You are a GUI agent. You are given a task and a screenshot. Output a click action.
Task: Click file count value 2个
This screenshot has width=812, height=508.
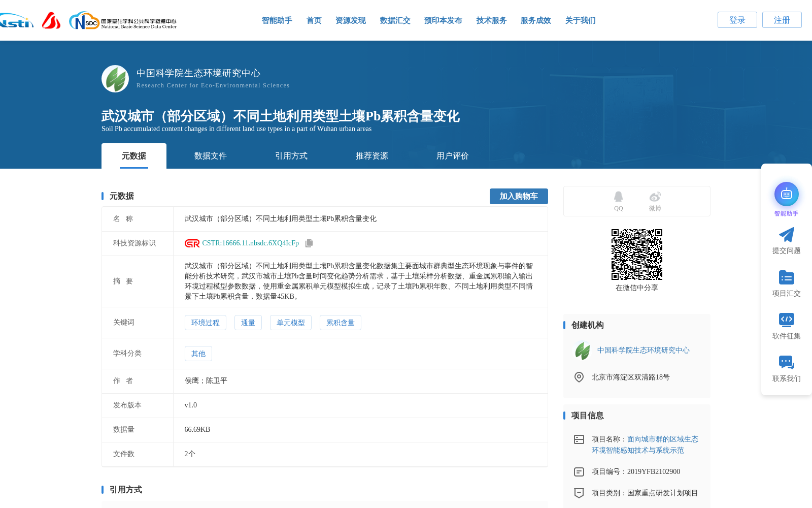pos(190,454)
